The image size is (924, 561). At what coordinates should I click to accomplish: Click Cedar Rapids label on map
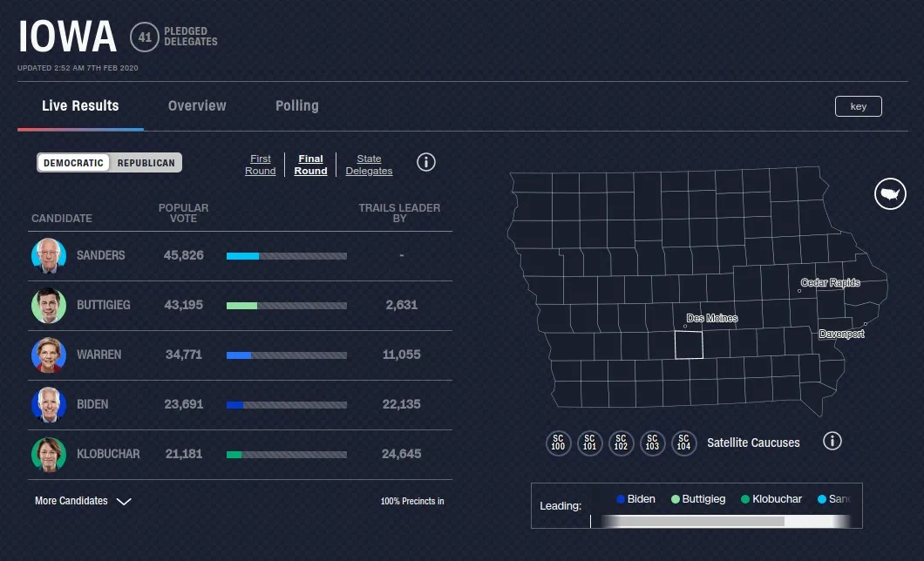(x=831, y=282)
